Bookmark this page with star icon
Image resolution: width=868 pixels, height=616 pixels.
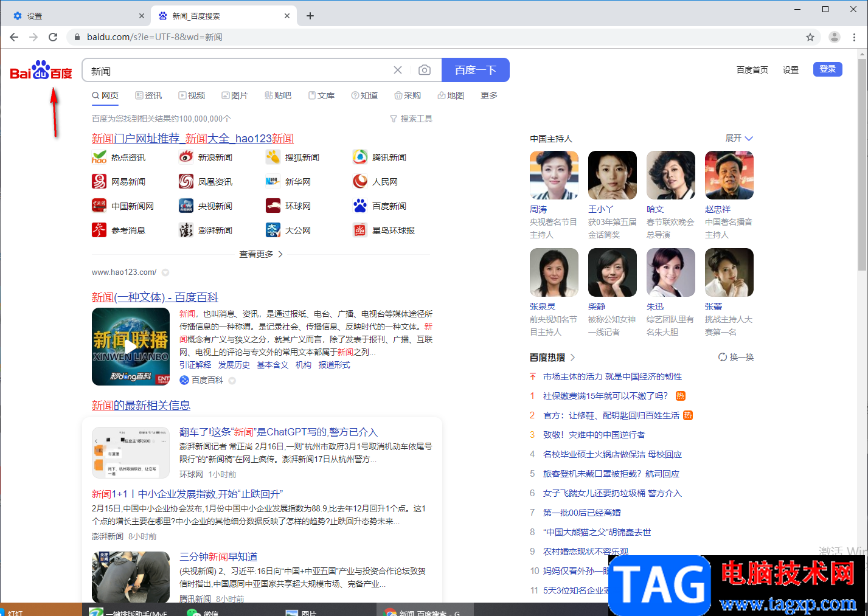tap(810, 37)
